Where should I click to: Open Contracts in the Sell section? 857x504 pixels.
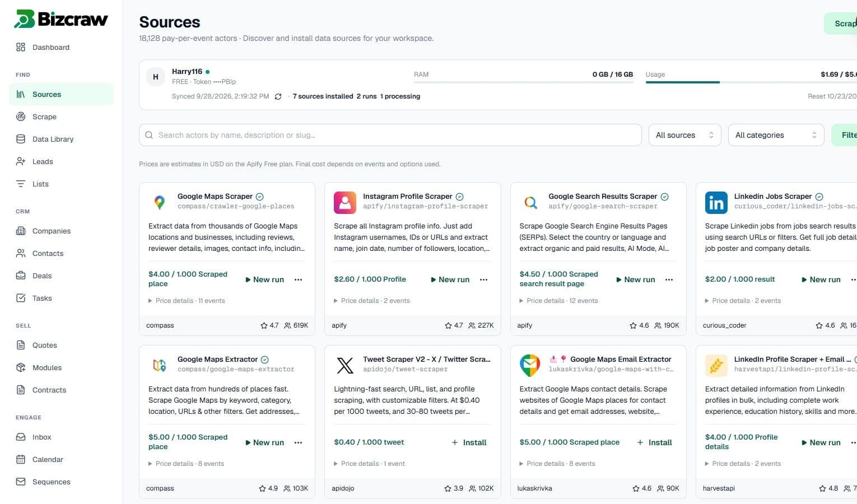[x=61, y=390]
